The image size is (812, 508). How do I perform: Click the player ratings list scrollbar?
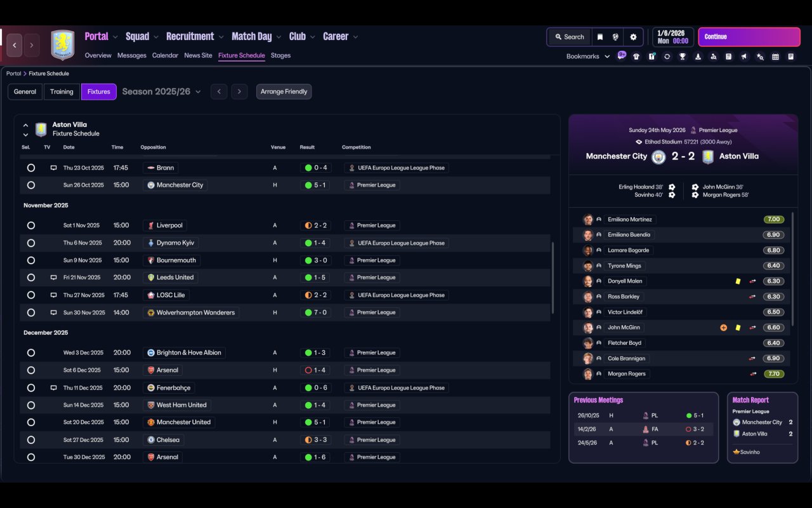point(793,269)
